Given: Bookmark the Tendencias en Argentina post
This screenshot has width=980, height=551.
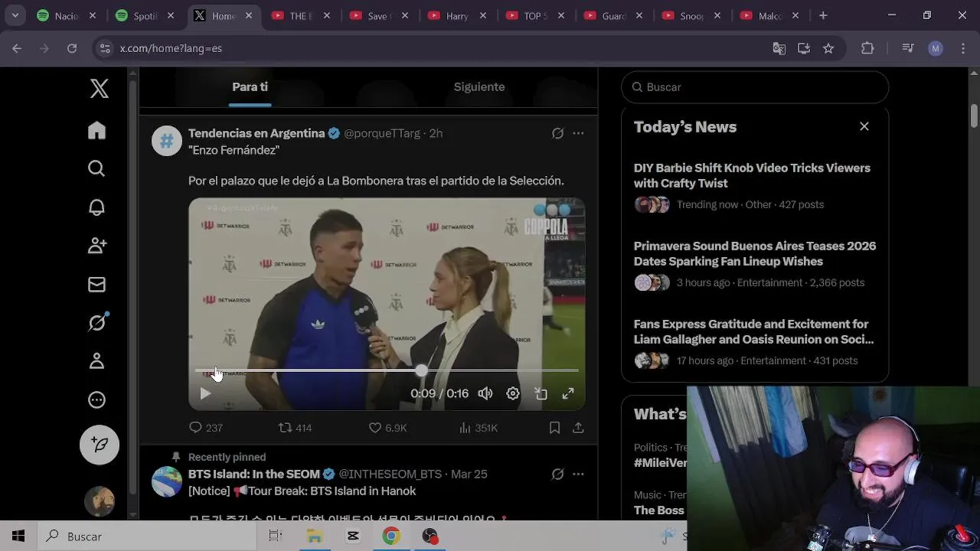Looking at the screenshot, I should coord(554,428).
